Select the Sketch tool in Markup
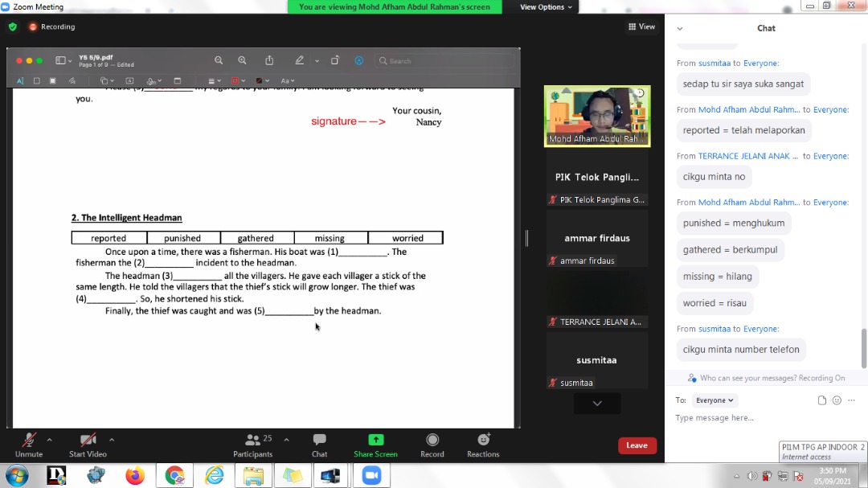868x488 pixels. pyautogui.click(x=72, y=81)
